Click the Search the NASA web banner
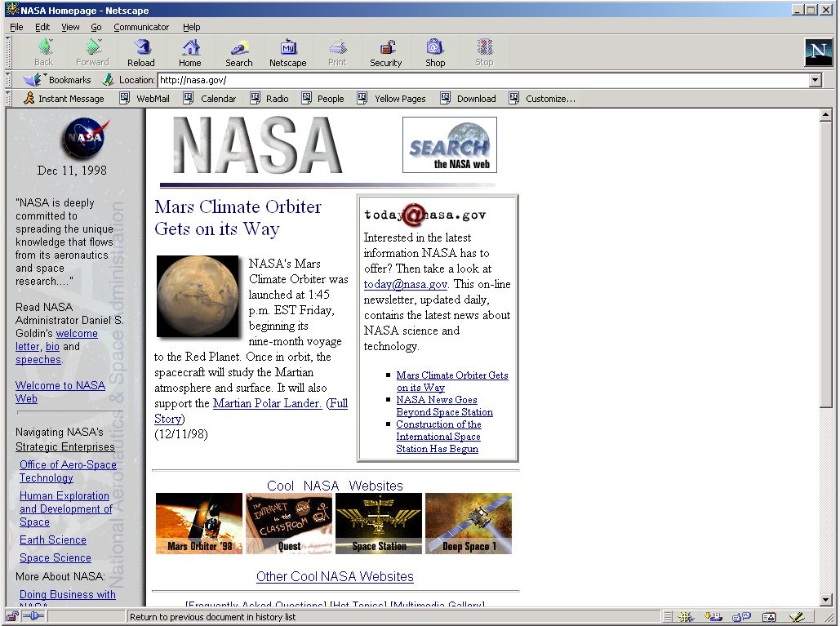The height and width of the screenshot is (626, 840). [x=450, y=144]
